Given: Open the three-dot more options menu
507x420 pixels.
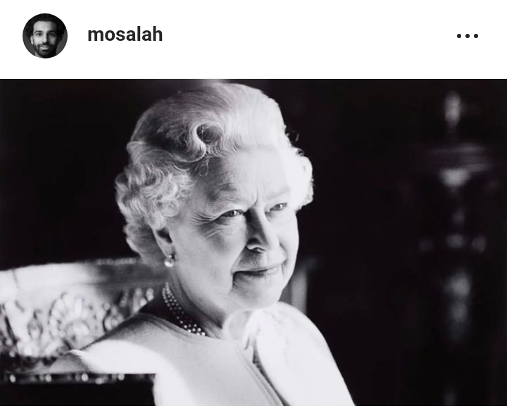Looking at the screenshot, I should coord(468,36).
